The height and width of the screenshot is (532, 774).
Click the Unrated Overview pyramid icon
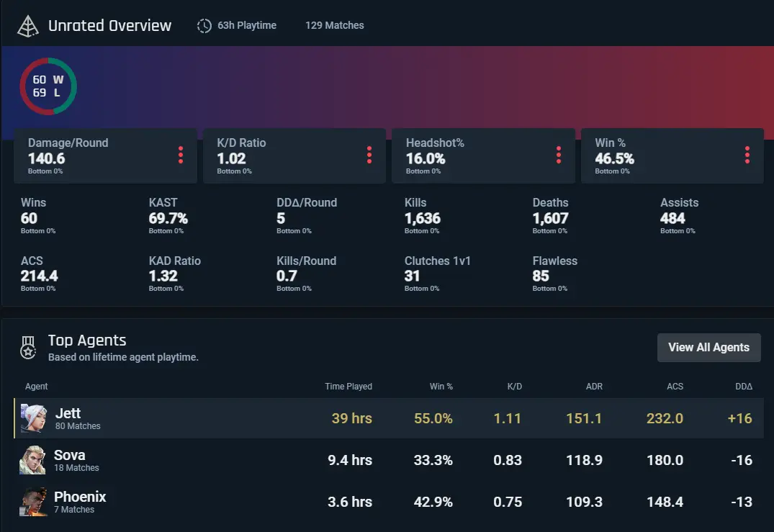[x=28, y=26]
